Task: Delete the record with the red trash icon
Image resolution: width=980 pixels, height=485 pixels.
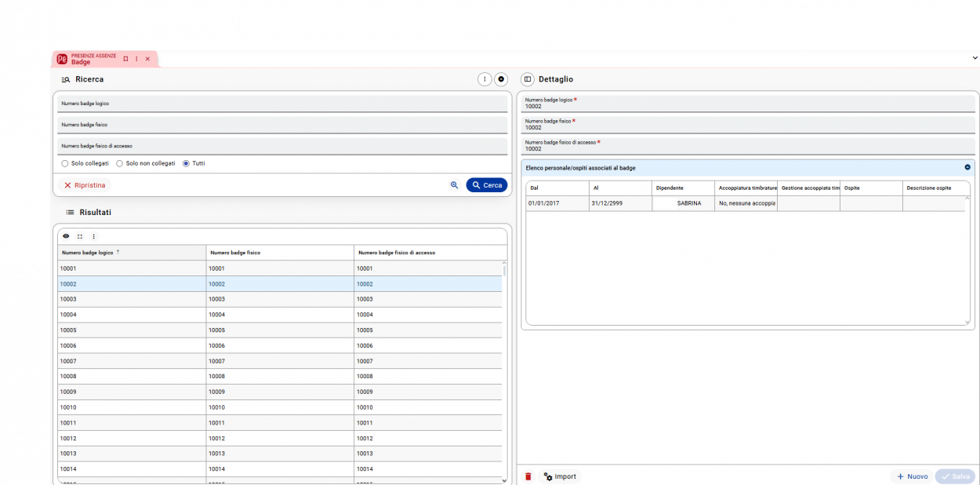Action: (528, 476)
